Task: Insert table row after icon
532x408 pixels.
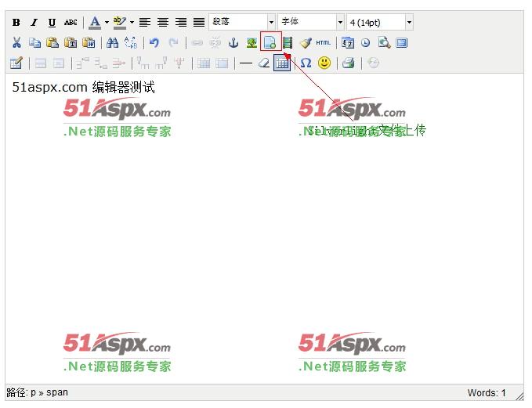Action: (101, 63)
